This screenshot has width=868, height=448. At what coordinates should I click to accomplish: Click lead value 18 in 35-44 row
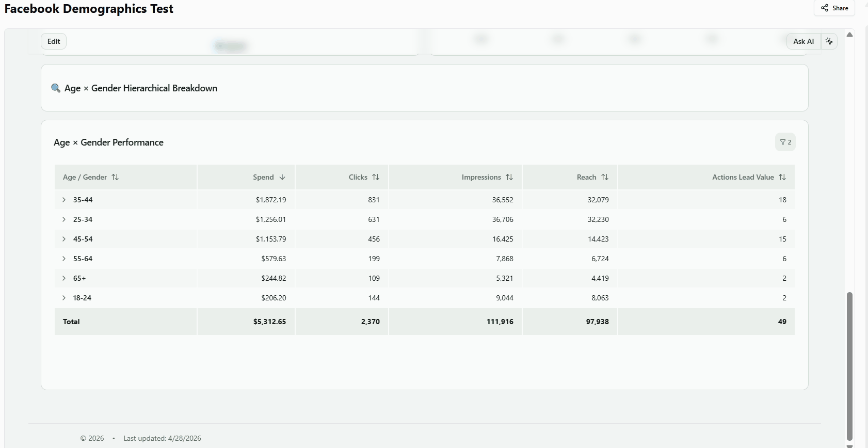tap(782, 200)
